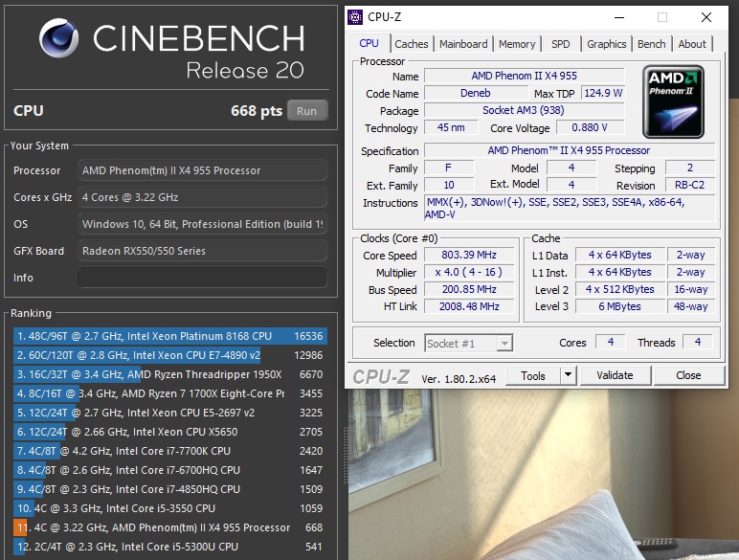Select the Xeon E5-2697 v2 ranking row
This screenshot has height=560, width=739.
click(170, 413)
